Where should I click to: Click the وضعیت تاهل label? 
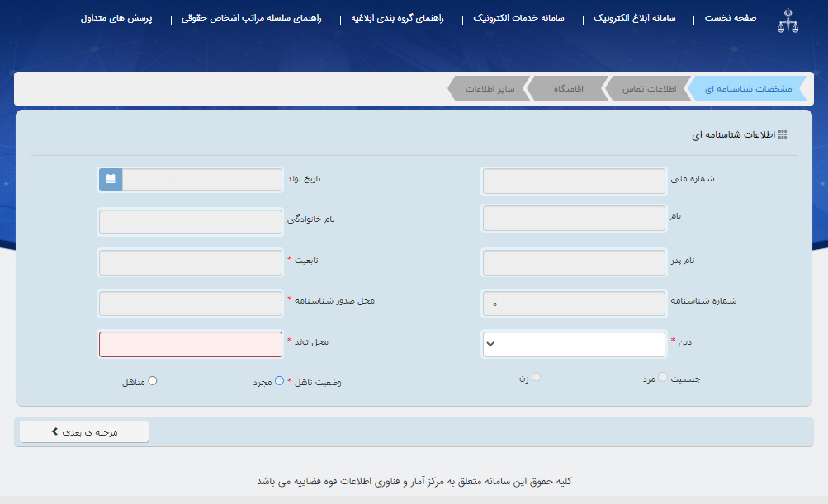[x=318, y=382]
